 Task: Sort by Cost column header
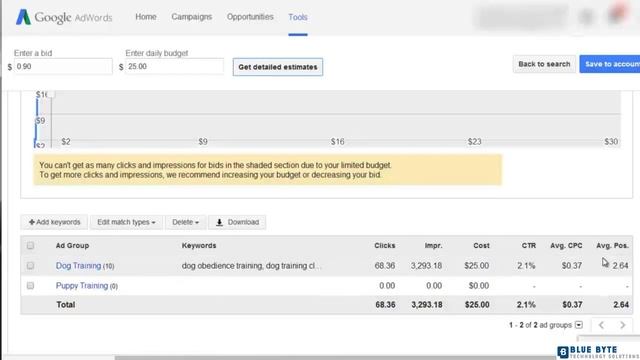[x=481, y=245]
